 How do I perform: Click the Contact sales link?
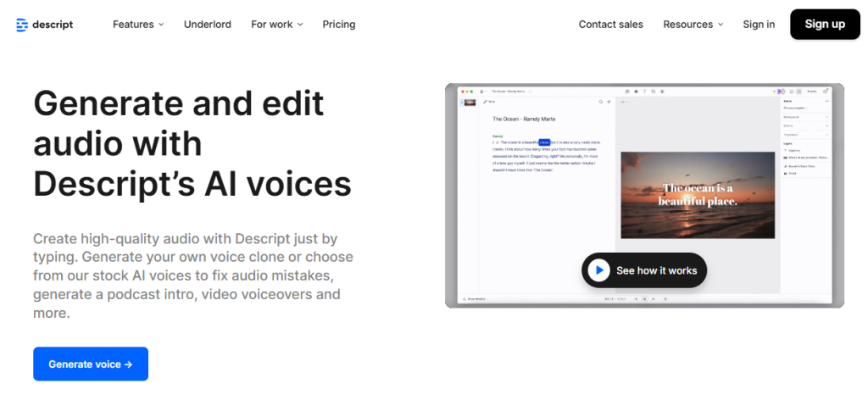point(610,25)
